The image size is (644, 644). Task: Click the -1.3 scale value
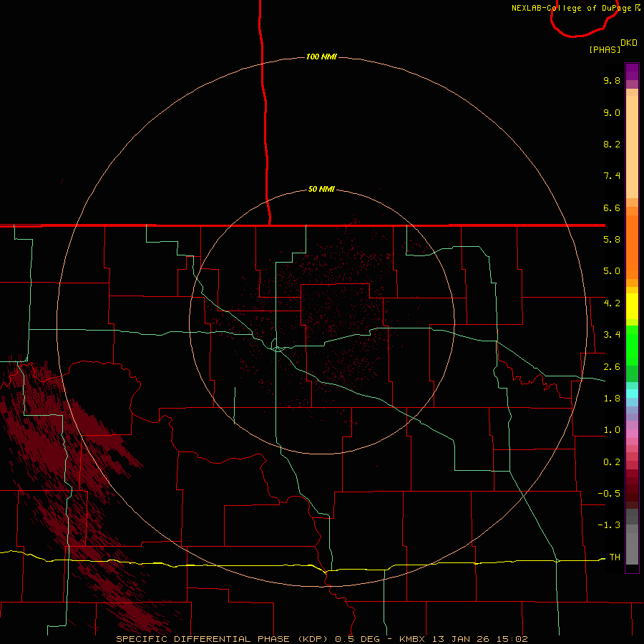609,525
